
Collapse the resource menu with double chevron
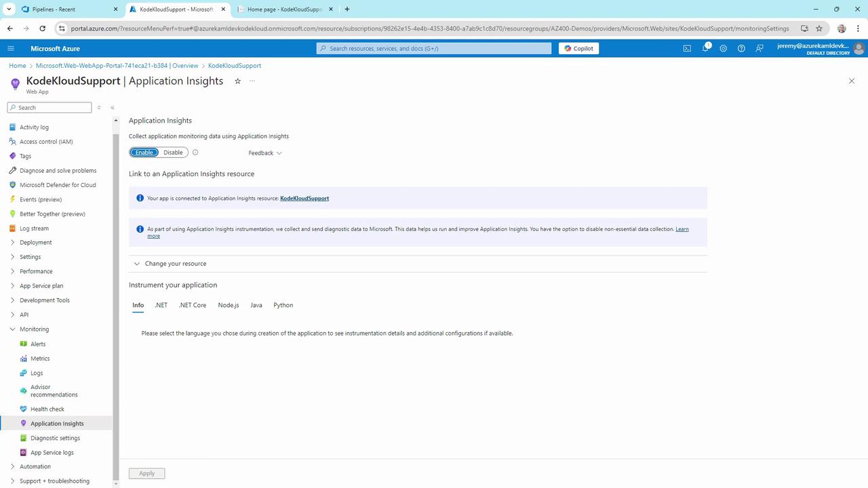click(x=113, y=108)
